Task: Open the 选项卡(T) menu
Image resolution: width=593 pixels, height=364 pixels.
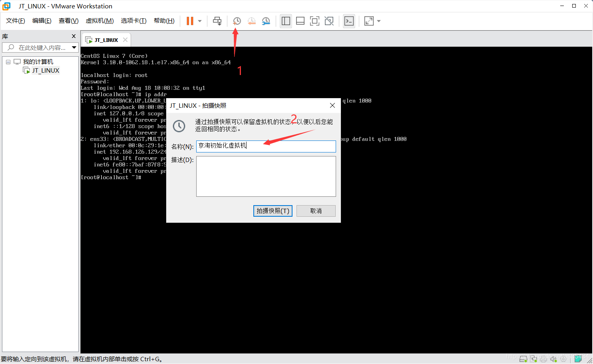Action: coord(134,21)
